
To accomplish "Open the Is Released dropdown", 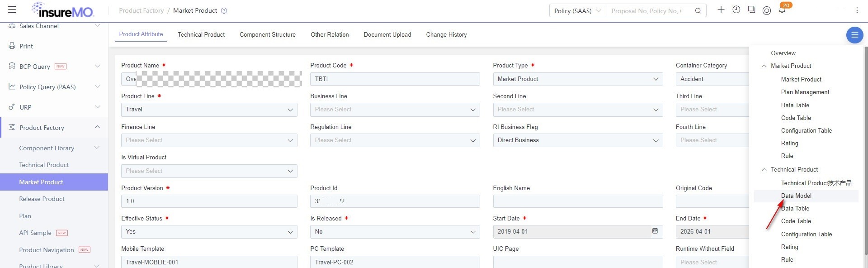I will (395, 232).
